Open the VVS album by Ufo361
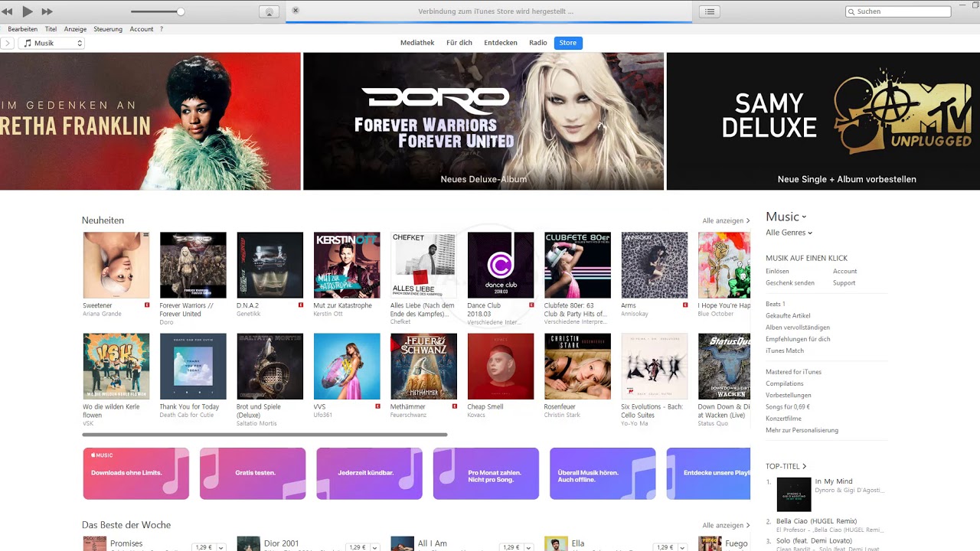Viewport: 980px width, 551px height. [347, 366]
